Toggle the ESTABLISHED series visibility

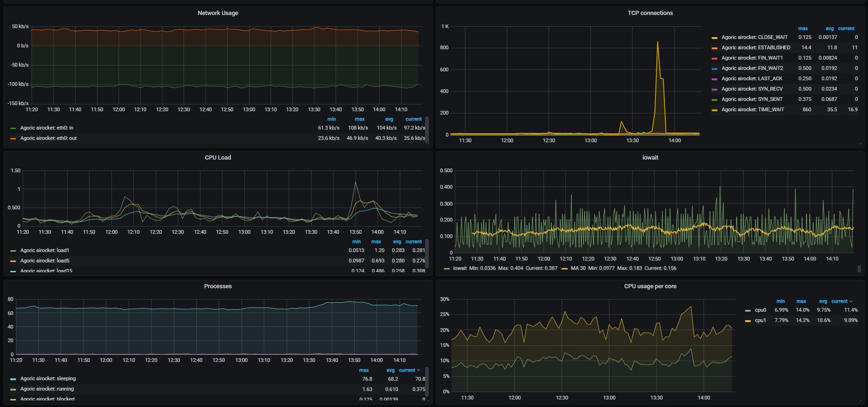point(756,47)
